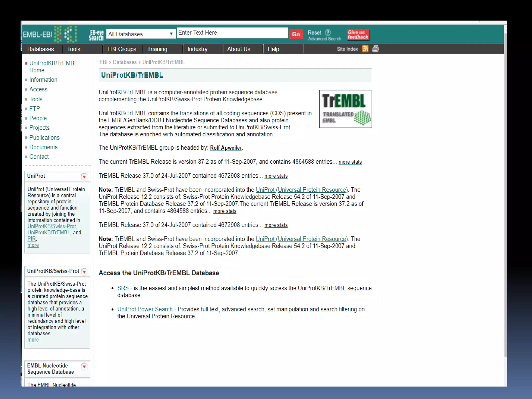Click the Rolf Apweiler link
The image size is (532, 399).
[226, 148]
